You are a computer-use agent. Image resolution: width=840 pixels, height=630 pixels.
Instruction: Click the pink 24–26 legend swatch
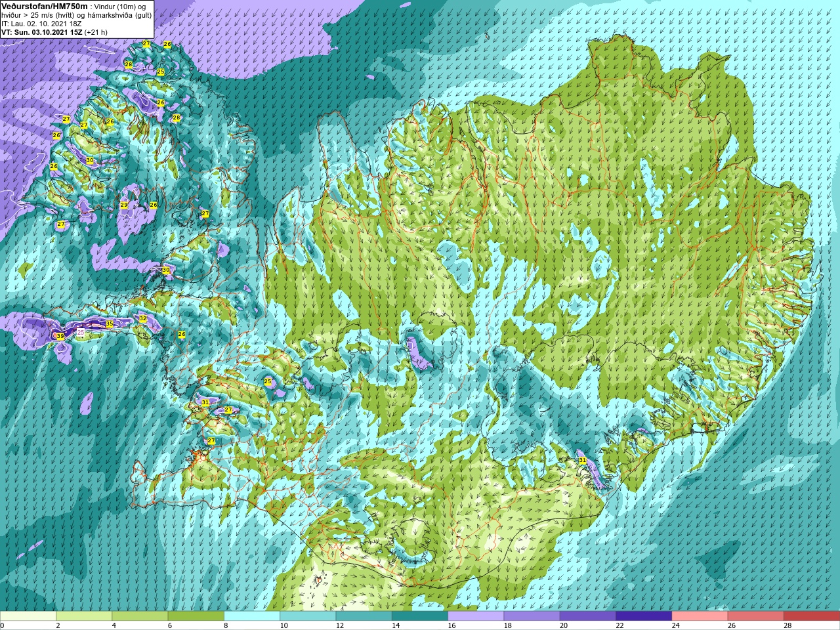tap(700, 616)
